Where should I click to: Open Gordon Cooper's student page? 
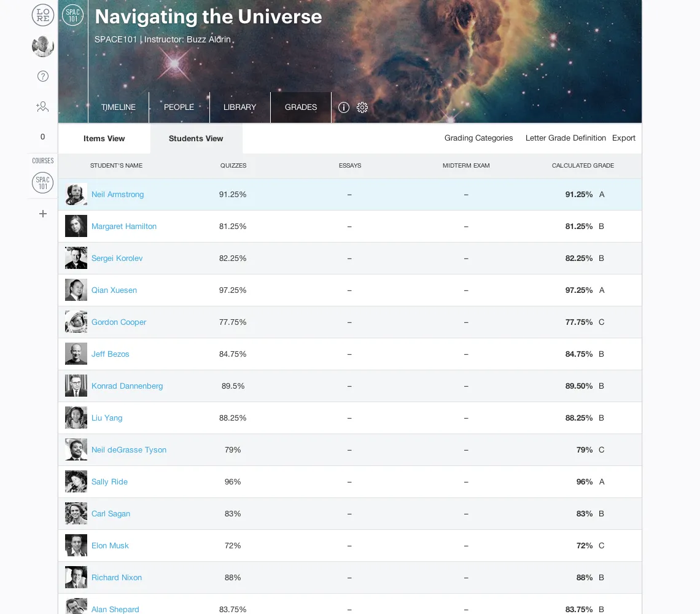[119, 322]
